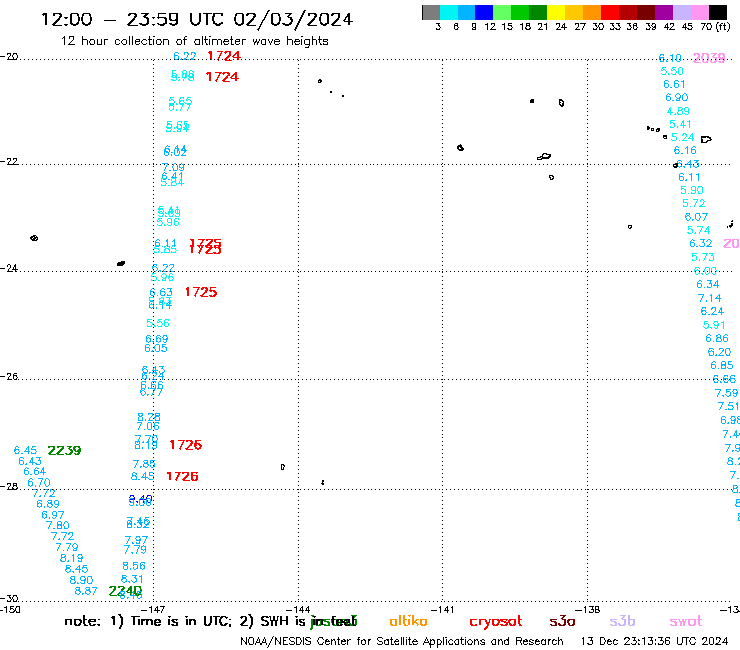Click the wave height value '8.28'
740x650 pixels.
click(x=149, y=417)
